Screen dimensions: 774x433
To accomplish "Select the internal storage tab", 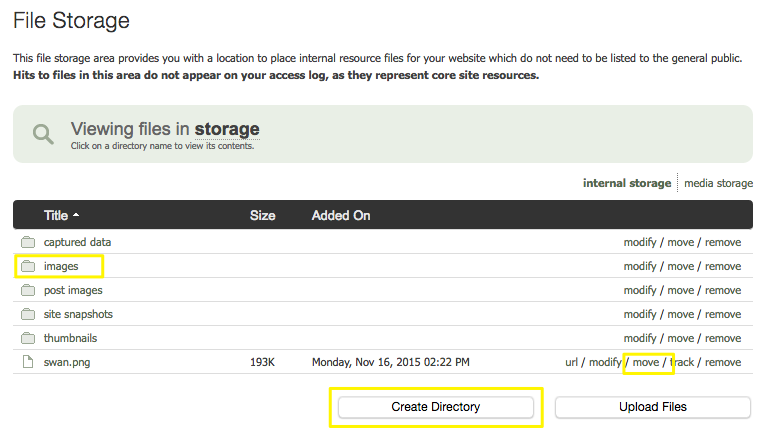I will coord(626,183).
